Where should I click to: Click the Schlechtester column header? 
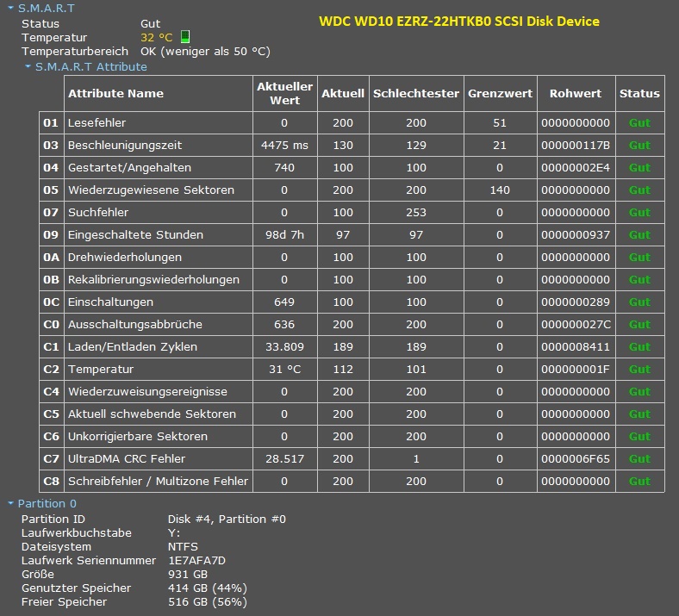click(416, 94)
